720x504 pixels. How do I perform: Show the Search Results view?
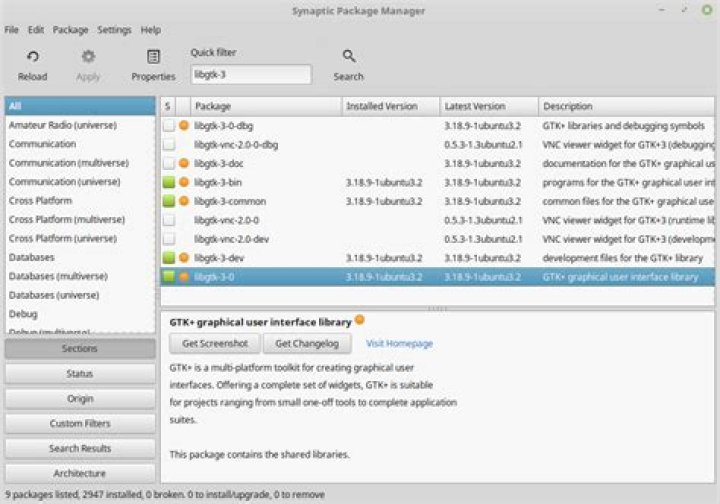point(80,448)
